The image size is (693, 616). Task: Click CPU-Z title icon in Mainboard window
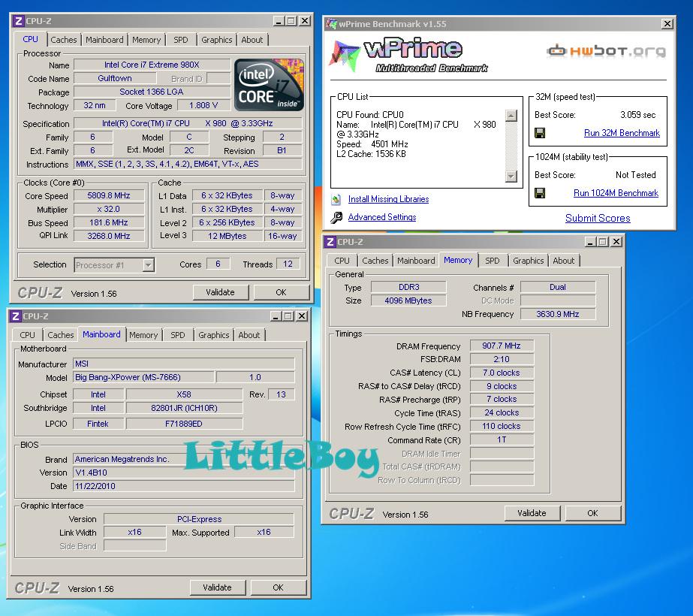(16, 316)
